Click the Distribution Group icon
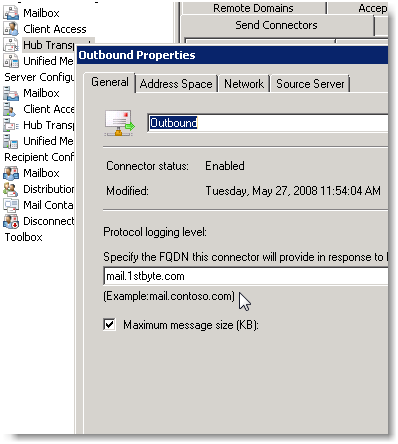Image resolution: width=398 pixels, height=444 pixels. 10,189
